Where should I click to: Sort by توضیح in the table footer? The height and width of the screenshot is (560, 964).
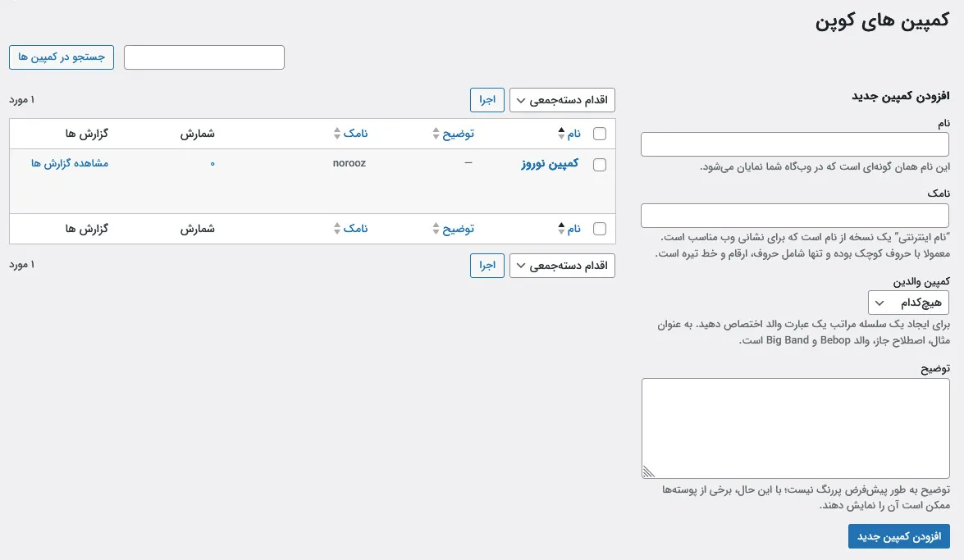pos(458,229)
